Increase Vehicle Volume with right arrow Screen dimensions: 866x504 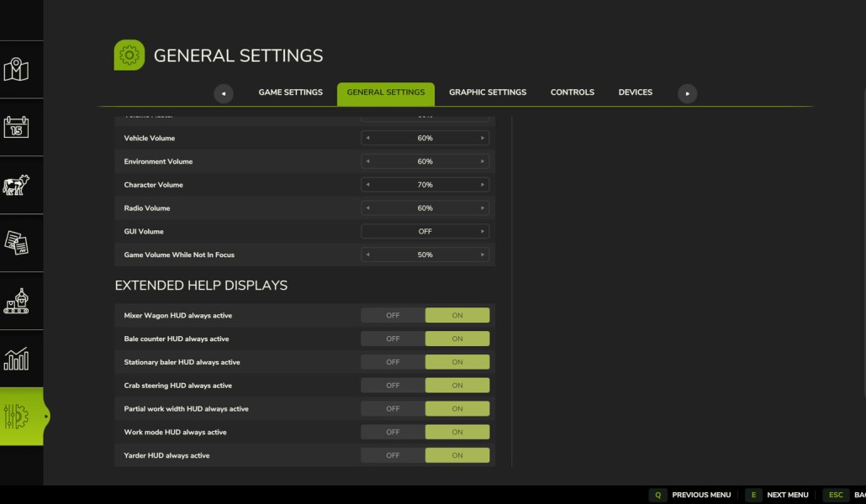482,138
